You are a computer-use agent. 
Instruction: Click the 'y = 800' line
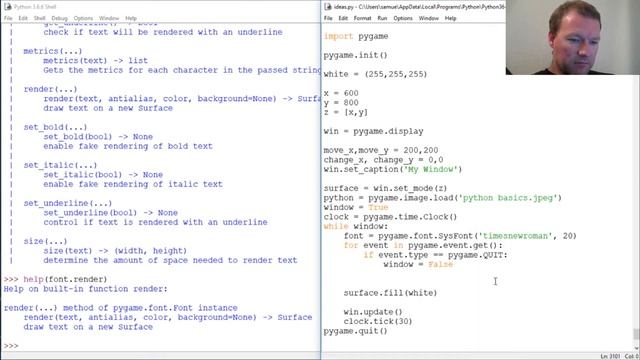tap(341, 102)
